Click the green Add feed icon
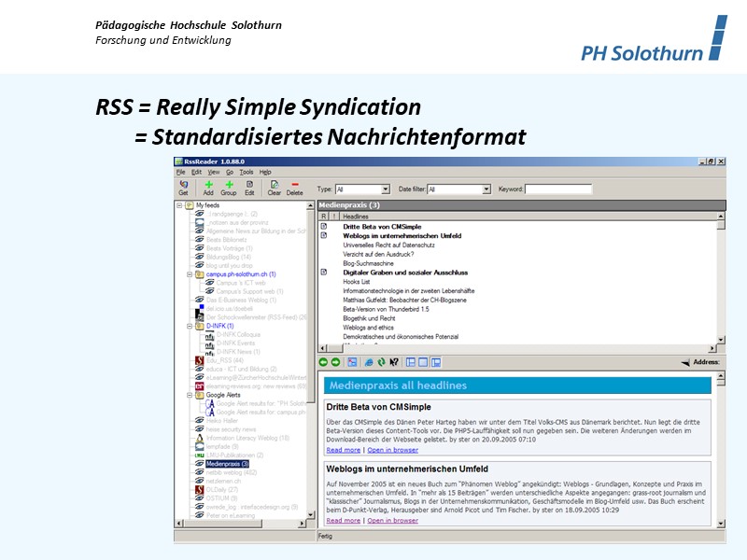747x560 pixels. tap(208, 187)
